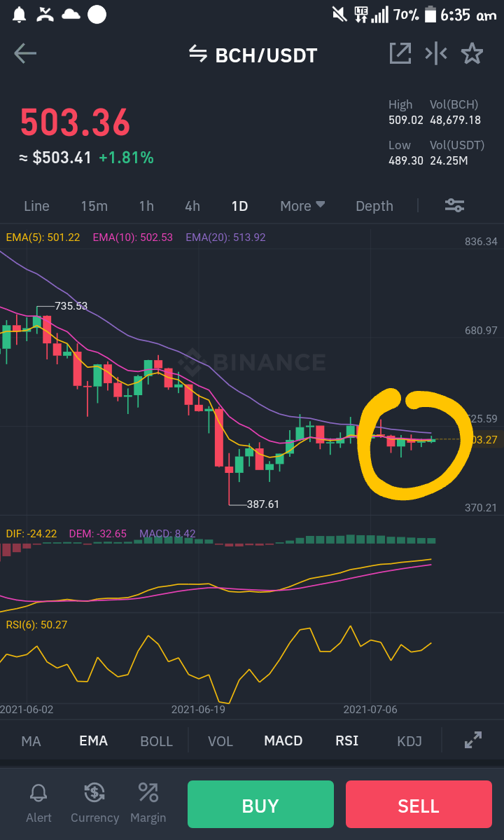Open the Margin percent icon
The image size is (504, 840).
coord(148,792)
